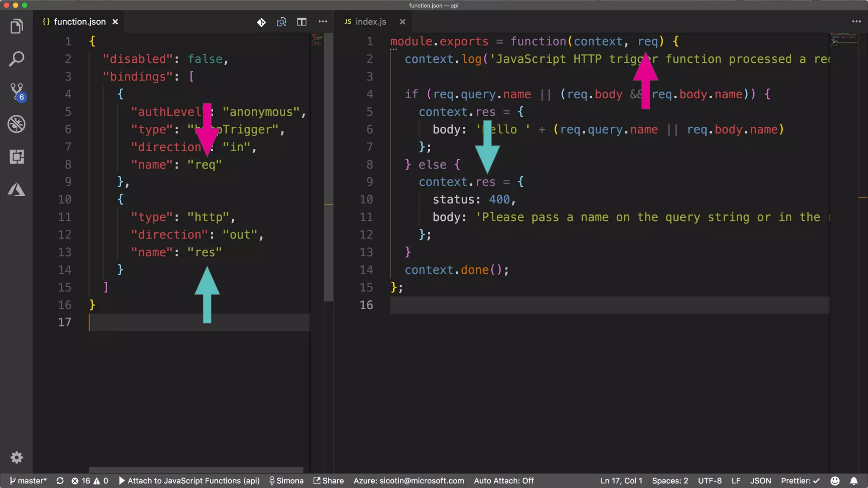
Task: Select the function.json tab
Action: pos(79,22)
